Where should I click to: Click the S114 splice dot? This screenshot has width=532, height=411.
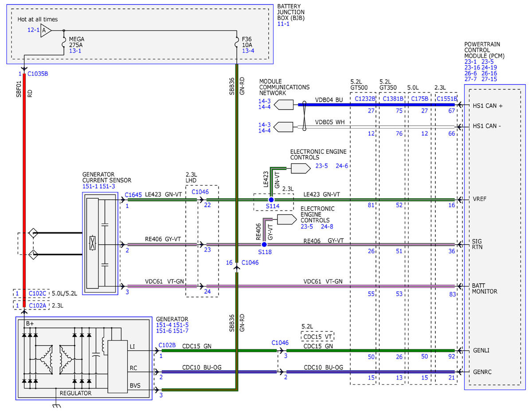[x=271, y=200]
